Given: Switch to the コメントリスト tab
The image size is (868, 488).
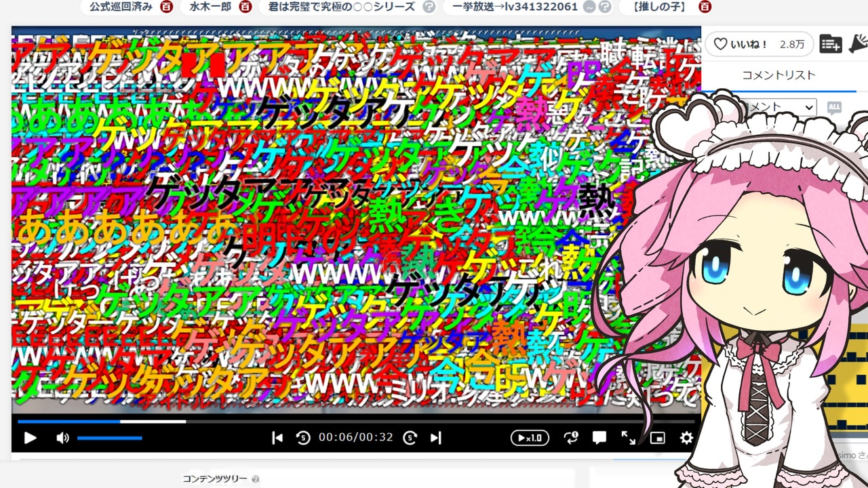Looking at the screenshot, I should point(778,75).
